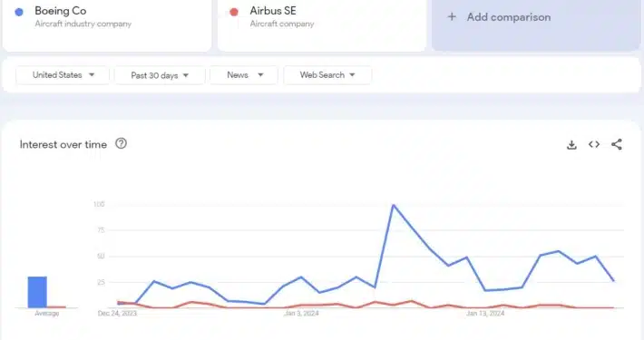644x340 pixels.
Task: Open the Interest over time help icon
Action: (121, 144)
